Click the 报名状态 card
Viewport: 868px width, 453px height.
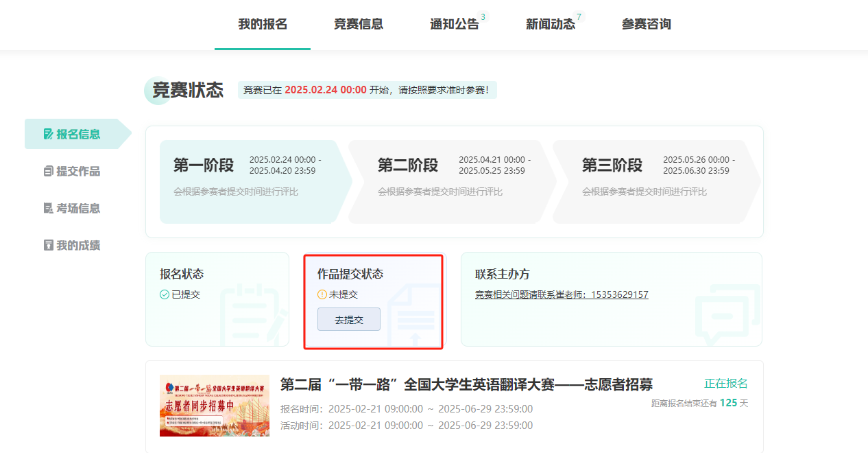coord(217,299)
